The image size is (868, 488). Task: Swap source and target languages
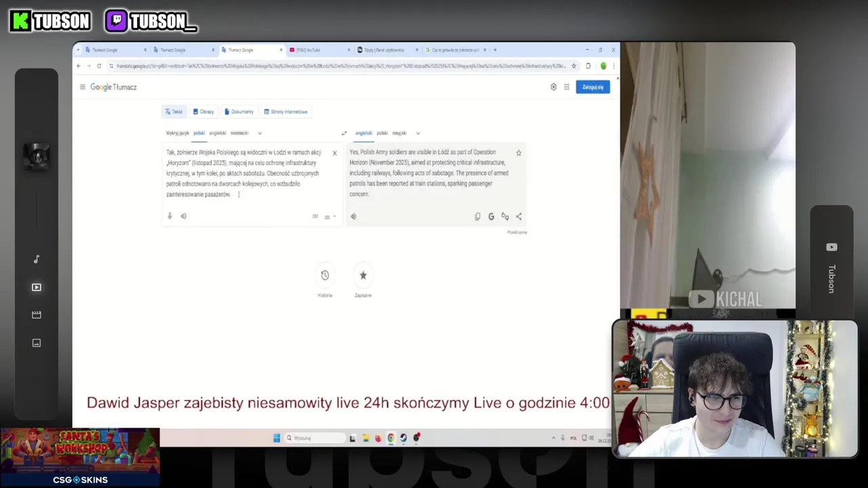point(344,133)
